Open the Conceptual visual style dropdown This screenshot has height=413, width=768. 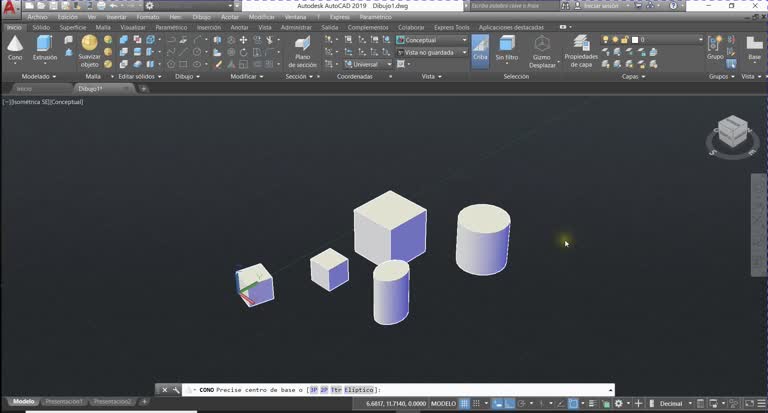[x=432, y=40]
